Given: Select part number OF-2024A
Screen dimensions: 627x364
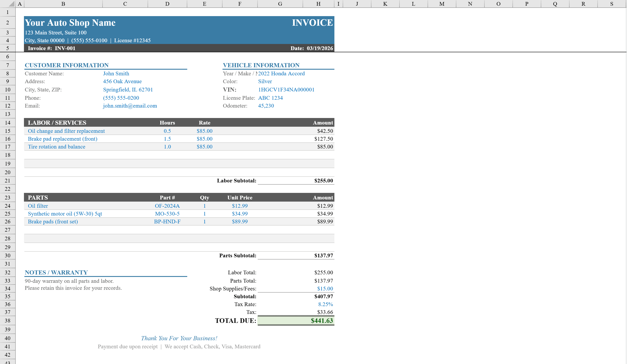Looking at the screenshot, I should pos(167,206).
